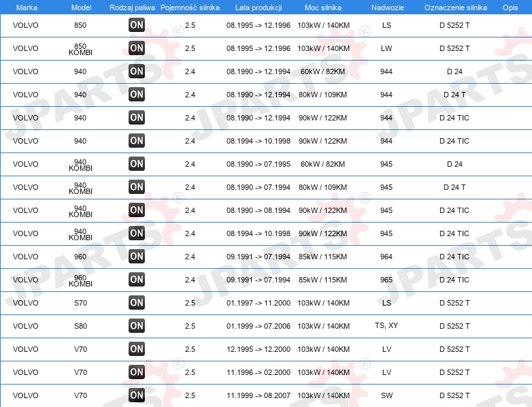Select the date range '12.1995 -> 12.2000'
532x407 pixels.
coord(259,349)
